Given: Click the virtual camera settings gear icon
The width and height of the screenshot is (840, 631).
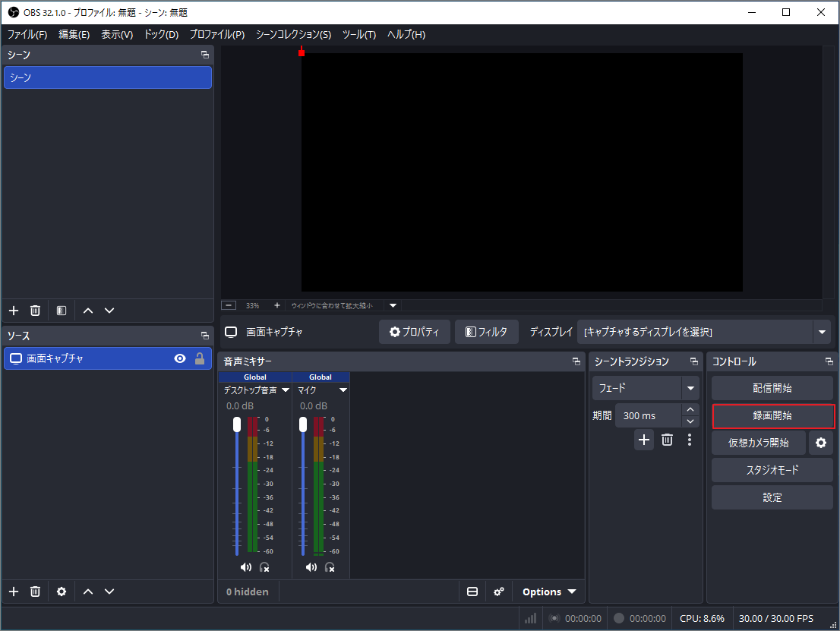Looking at the screenshot, I should (x=820, y=443).
